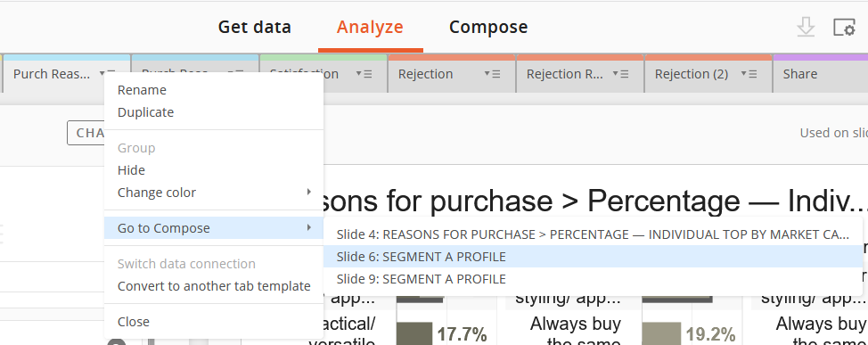Image resolution: width=868 pixels, height=345 pixels.
Task: Switch to the Compose section
Action: pyautogui.click(x=488, y=27)
